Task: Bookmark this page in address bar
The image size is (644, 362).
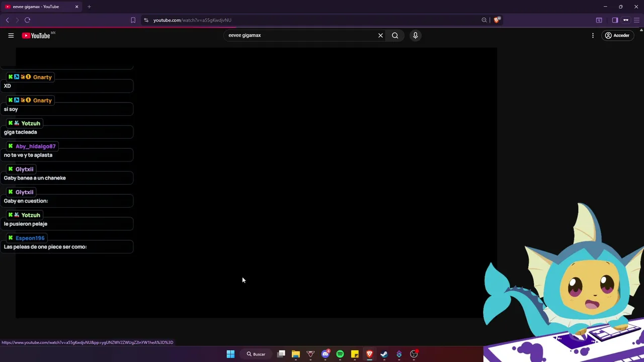Action: point(133,20)
